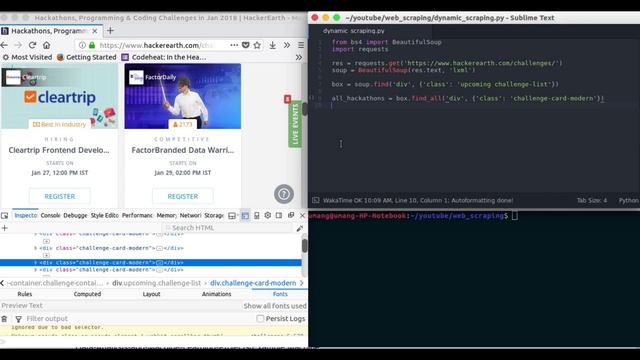Open Getting Started bookmark
This screenshot has height=360, width=640.
point(87,58)
